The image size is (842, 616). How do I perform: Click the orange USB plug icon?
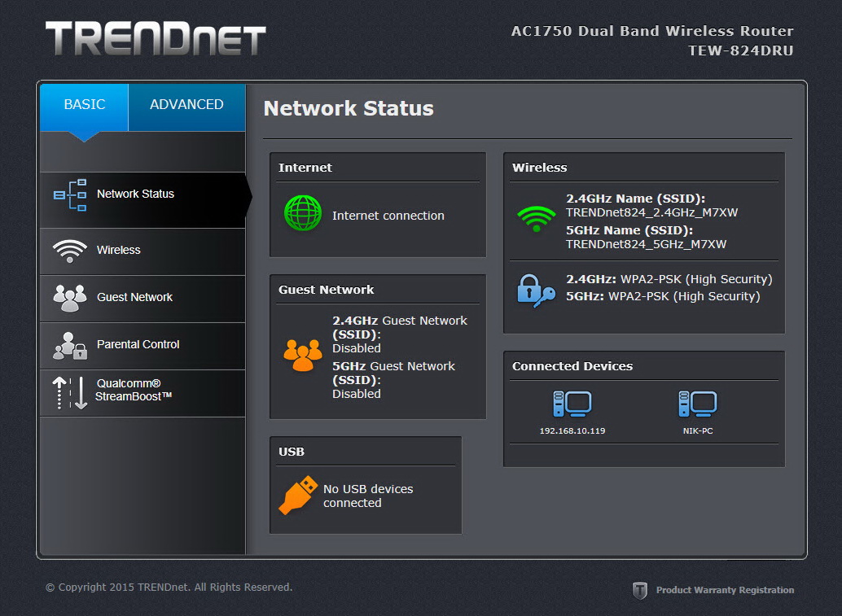pyautogui.click(x=299, y=495)
